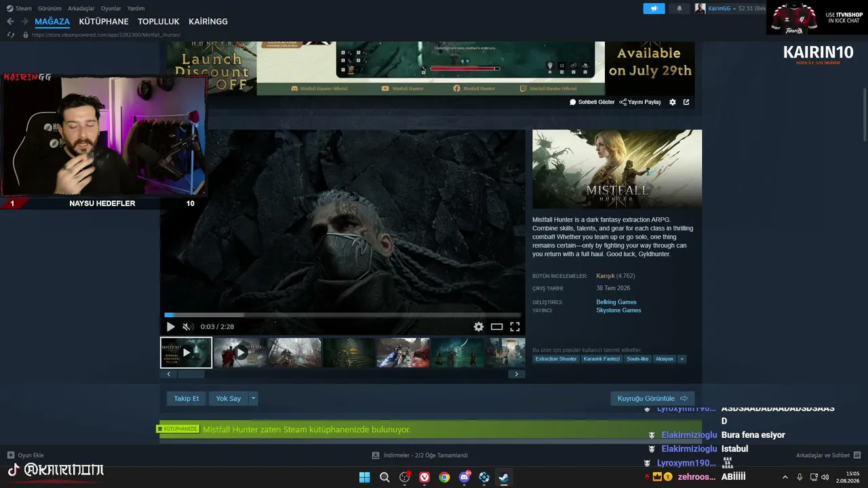This screenshot has width=868, height=488.
Task: Open Vivaldi browser from taskbar
Action: click(425, 477)
